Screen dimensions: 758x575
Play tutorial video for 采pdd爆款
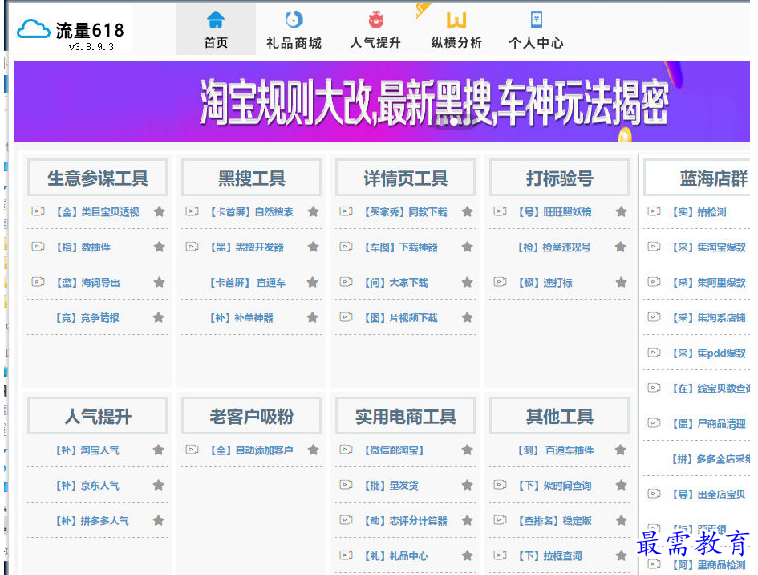coord(654,353)
